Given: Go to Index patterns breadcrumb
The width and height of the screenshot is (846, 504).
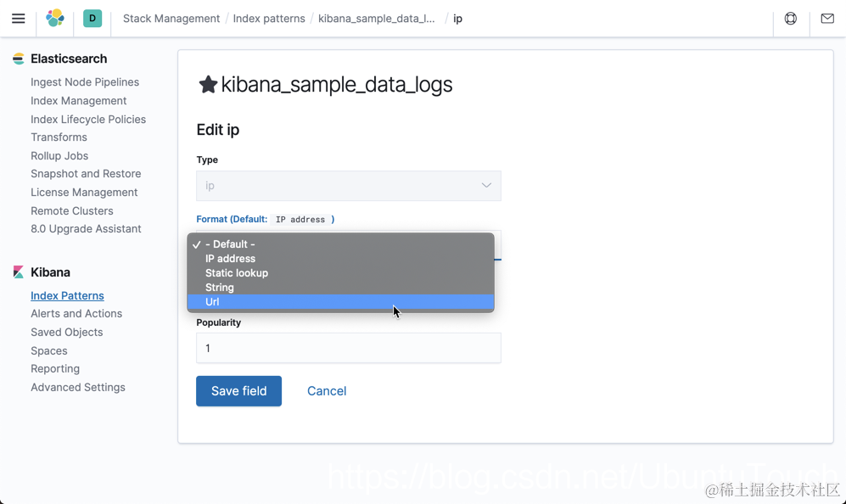Looking at the screenshot, I should pos(269,19).
